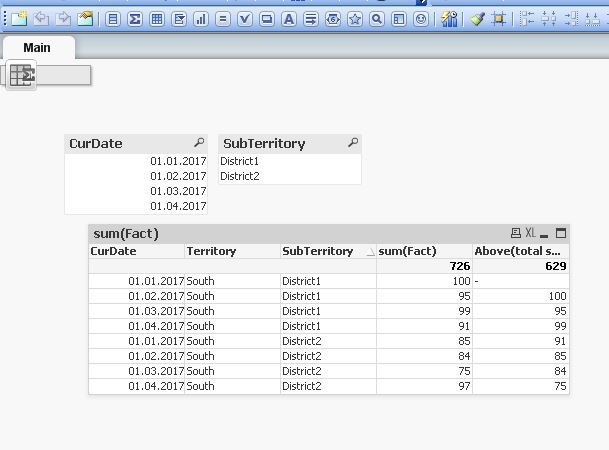609x450 pixels.
Task: Click the sum(Fact) cell showing 84
Action: (424, 356)
